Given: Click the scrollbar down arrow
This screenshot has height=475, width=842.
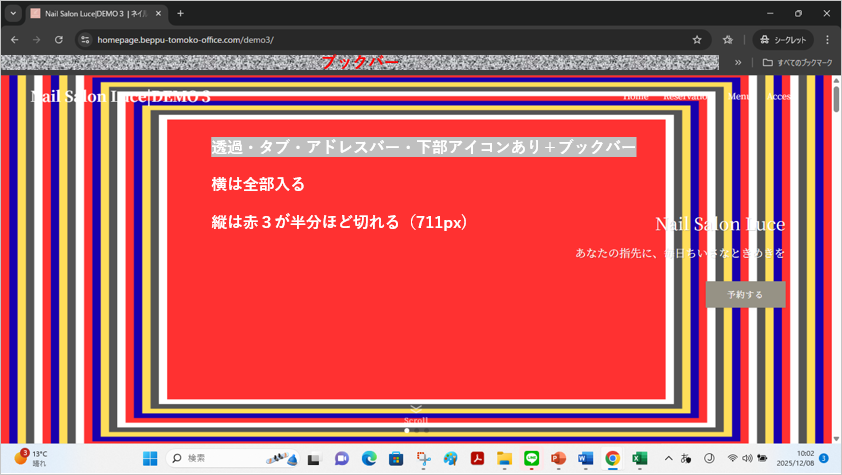Looking at the screenshot, I should pyautogui.click(x=836, y=439).
